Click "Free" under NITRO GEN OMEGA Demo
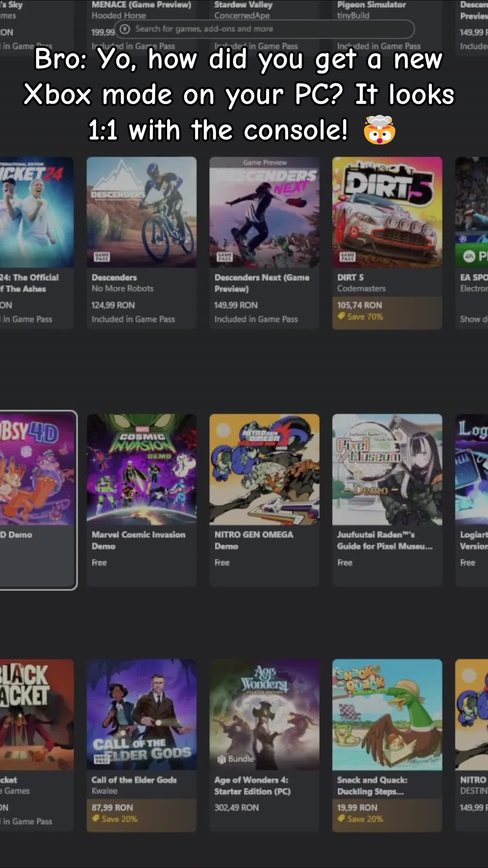This screenshot has height=868, width=488. 222,563
